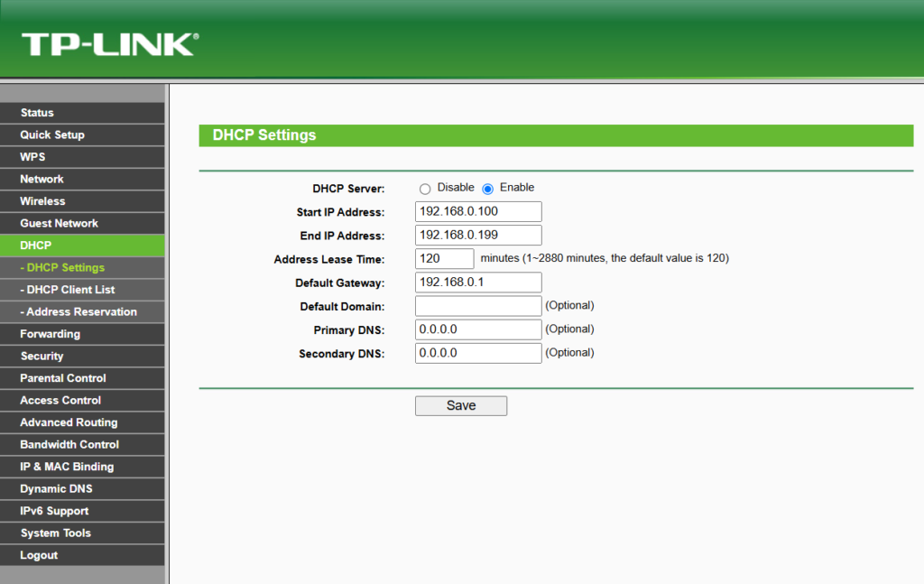Click the 'Start IP Address:' label
The width and height of the screenshot is (924, 584).
pos(340,212)
